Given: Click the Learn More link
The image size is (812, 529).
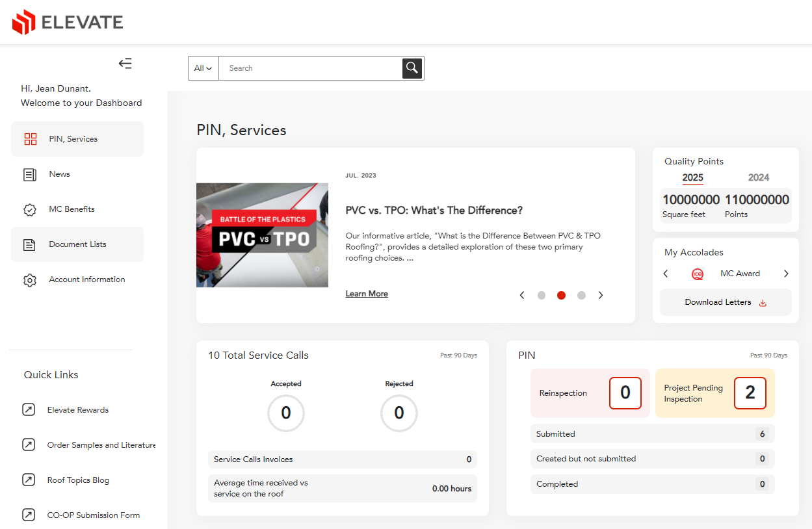Looking at the screenshot, I should [x=366, y=293].
